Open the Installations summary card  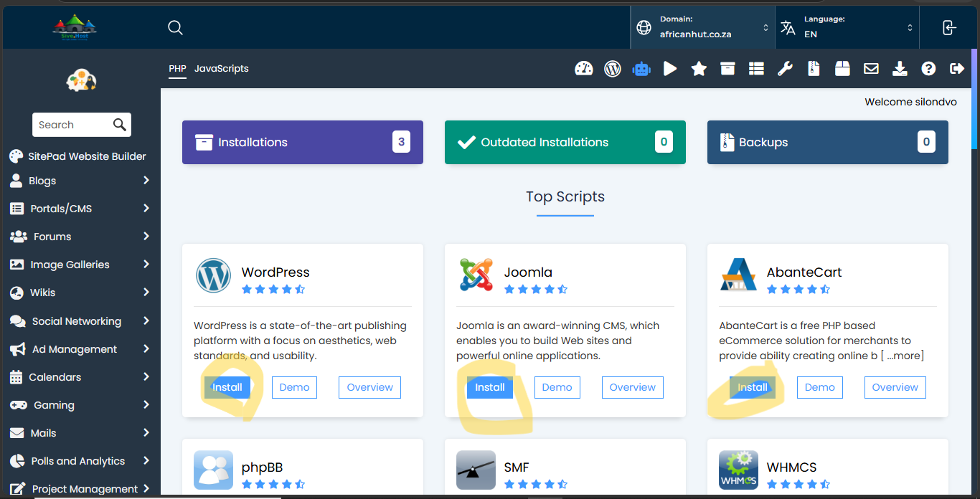pyautogui.click(x=303, y=142)
